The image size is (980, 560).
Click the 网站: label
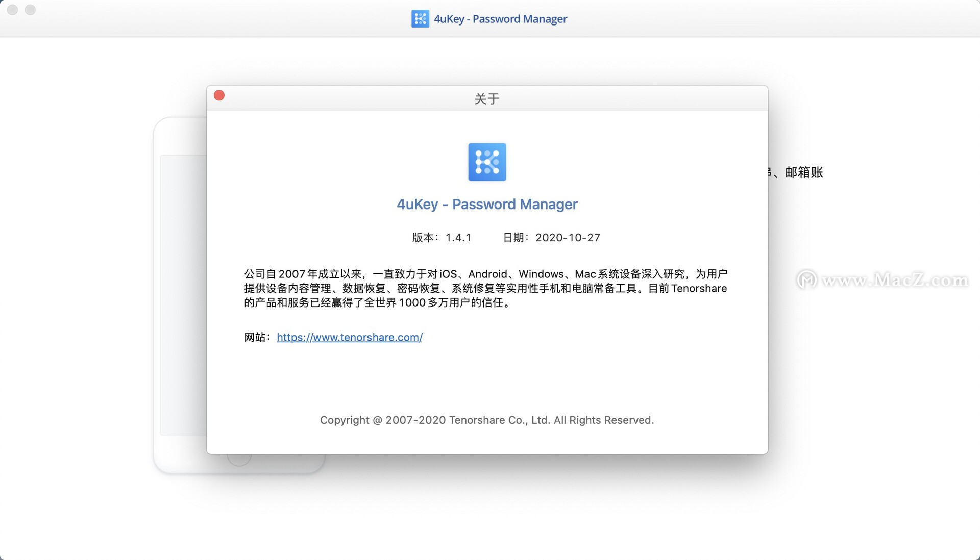pyautogui.click(x=258, y=337)
